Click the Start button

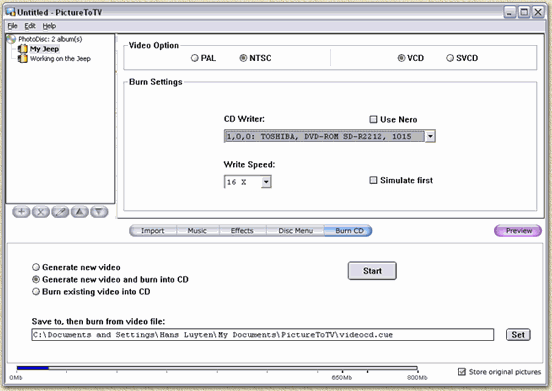pos(372,271)
